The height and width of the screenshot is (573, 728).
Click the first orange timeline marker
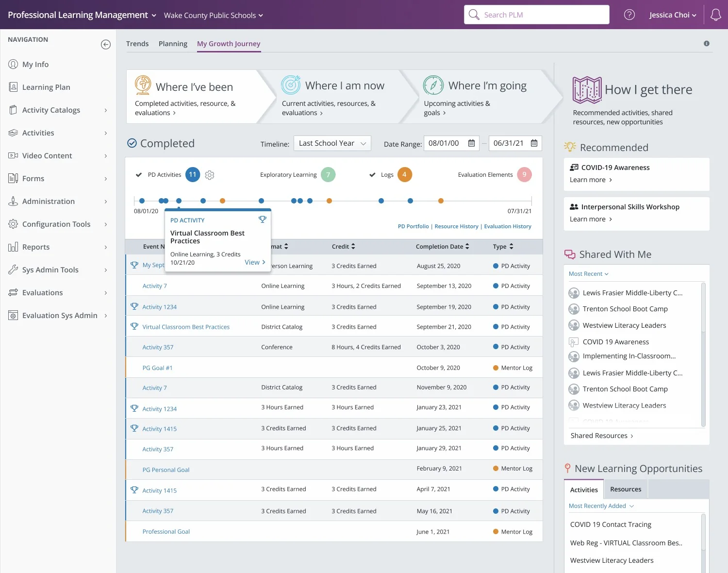(222, 201)
